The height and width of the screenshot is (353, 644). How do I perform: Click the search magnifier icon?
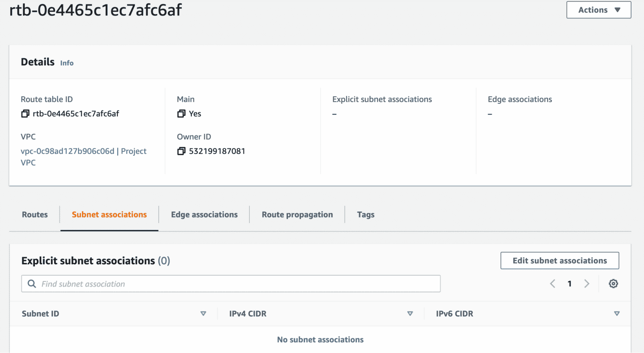point(32,284)
